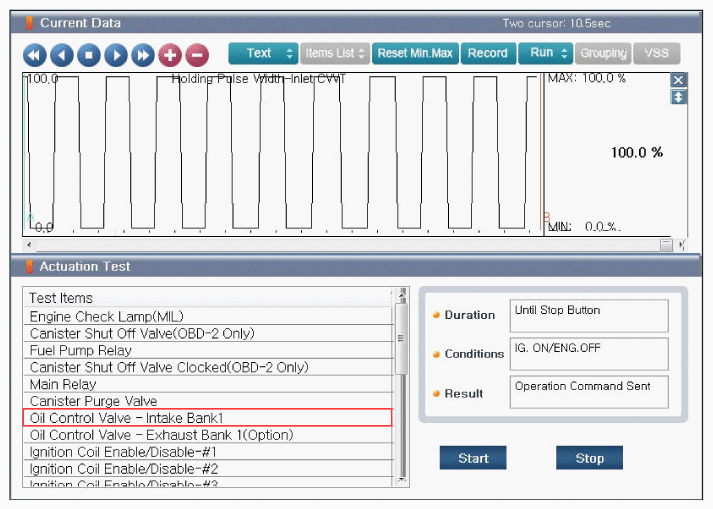The height and width of the screenshot is (509, 713).
Task: Select Fuel Pump Relay test item
Action: point(207,350)
